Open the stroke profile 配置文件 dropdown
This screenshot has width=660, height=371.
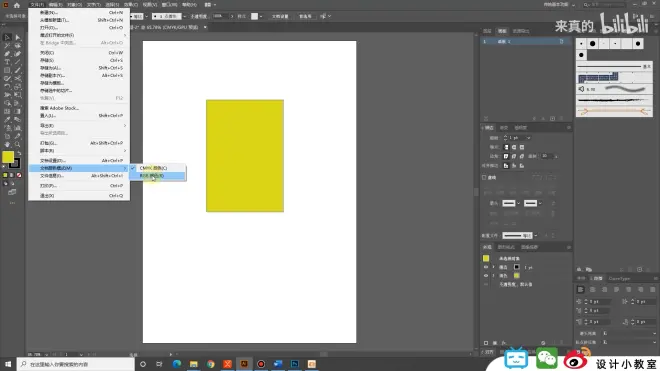tap(536, 236)
